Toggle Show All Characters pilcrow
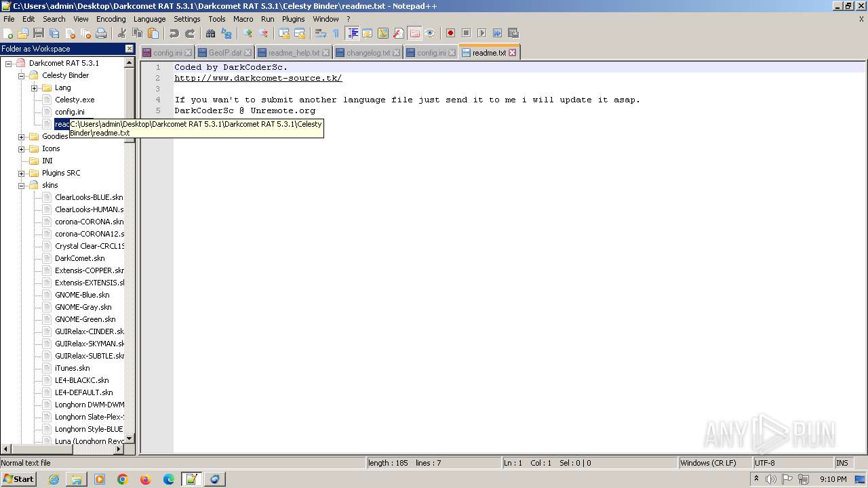This screenshot has width=868, height=488. point(336,33)
